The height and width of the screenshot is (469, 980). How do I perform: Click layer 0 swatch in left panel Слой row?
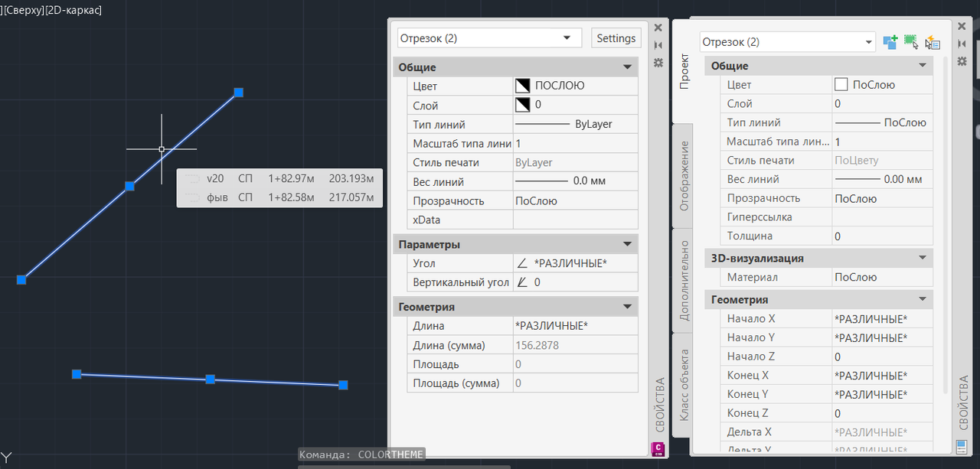(x=523, y=105)
